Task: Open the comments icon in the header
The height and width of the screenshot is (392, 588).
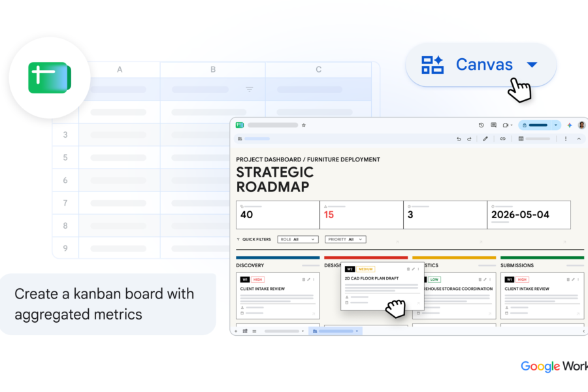Action: (493, 125)
